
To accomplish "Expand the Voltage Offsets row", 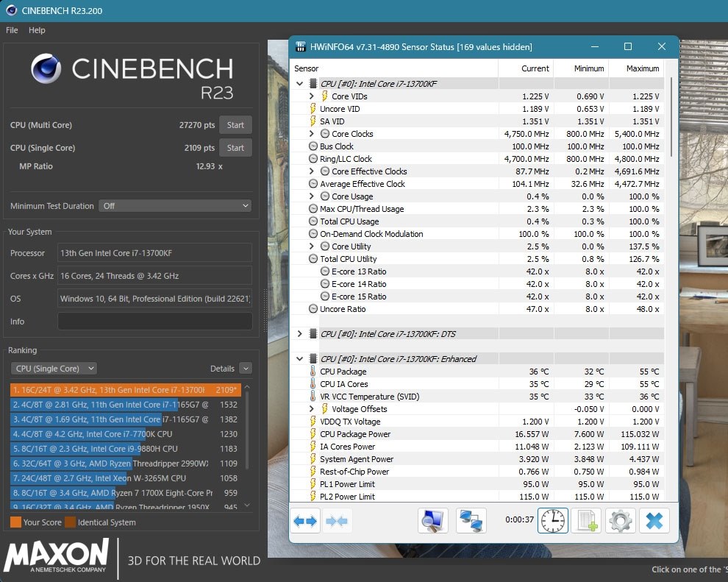I will tap(312, 409).
